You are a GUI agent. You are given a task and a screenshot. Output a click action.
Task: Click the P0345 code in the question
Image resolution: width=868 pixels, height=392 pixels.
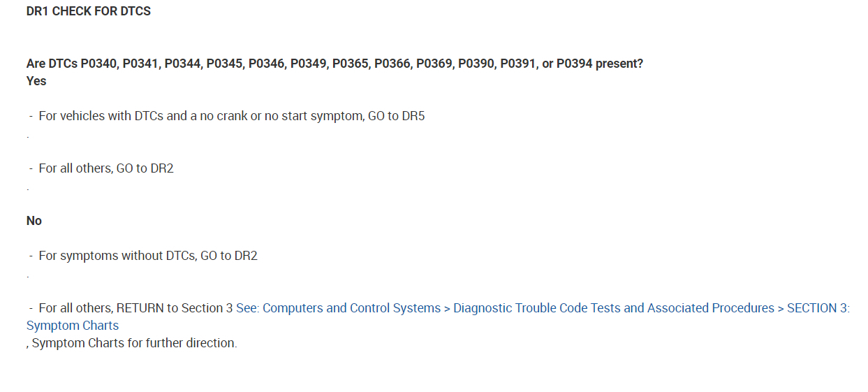coord(226,64)
